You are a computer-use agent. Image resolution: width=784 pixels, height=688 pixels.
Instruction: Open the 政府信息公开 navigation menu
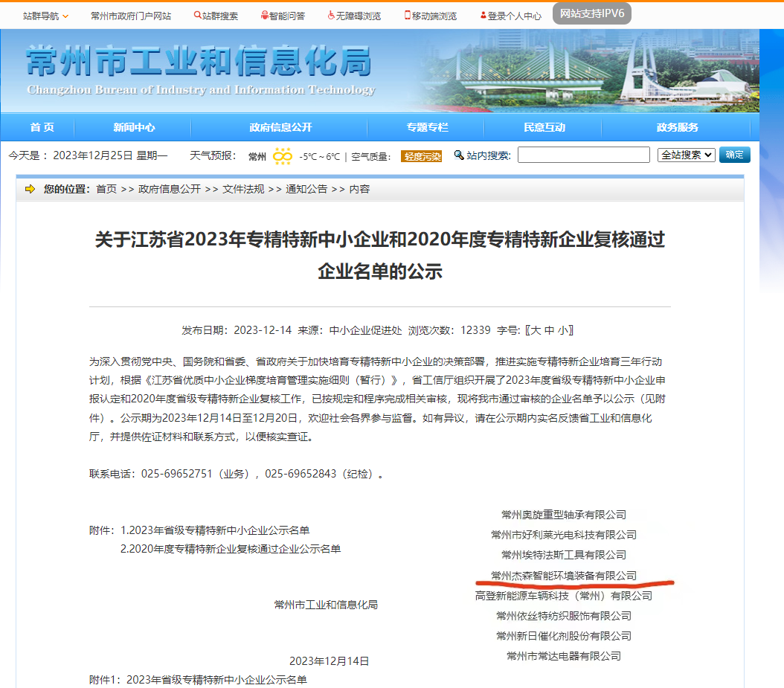[x=280, y=127]
